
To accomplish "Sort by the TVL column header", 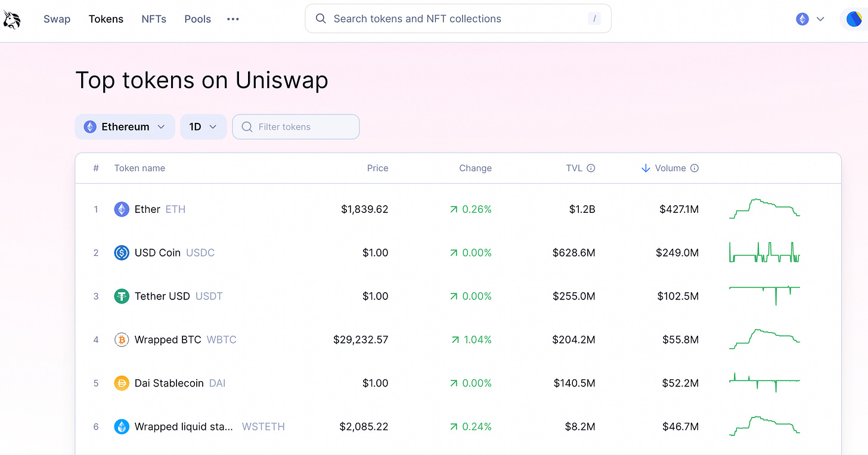I will pyautogui.click(x=574, y=168).
